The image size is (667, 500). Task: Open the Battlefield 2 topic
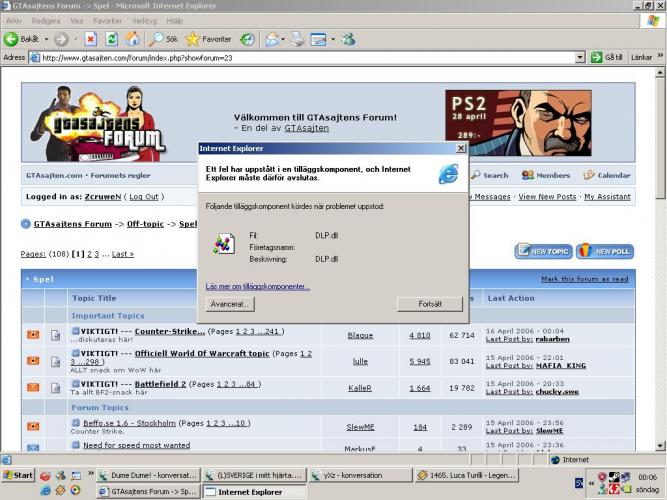point(160,384)
